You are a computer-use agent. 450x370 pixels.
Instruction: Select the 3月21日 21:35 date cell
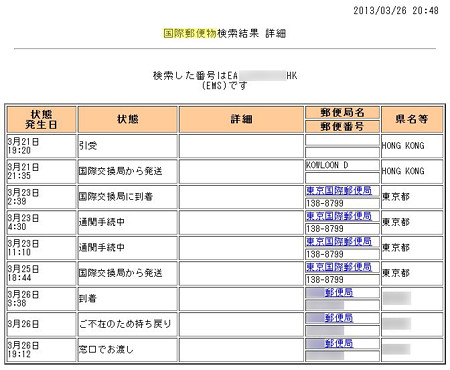(41, 171)
